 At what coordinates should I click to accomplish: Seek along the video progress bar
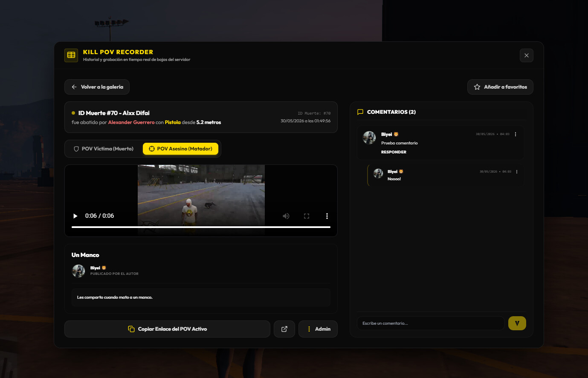pos(201,227)
